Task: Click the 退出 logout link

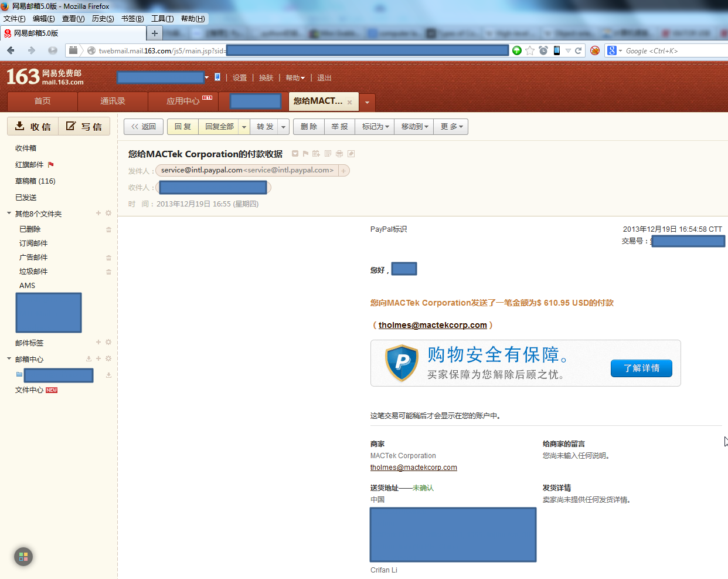Action: click(x=324, y=77)
